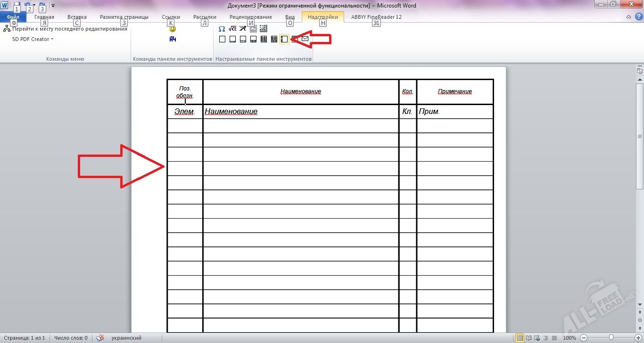Open the Вставка ribbon tab
644x343 pixels.
tap(77, 17)
